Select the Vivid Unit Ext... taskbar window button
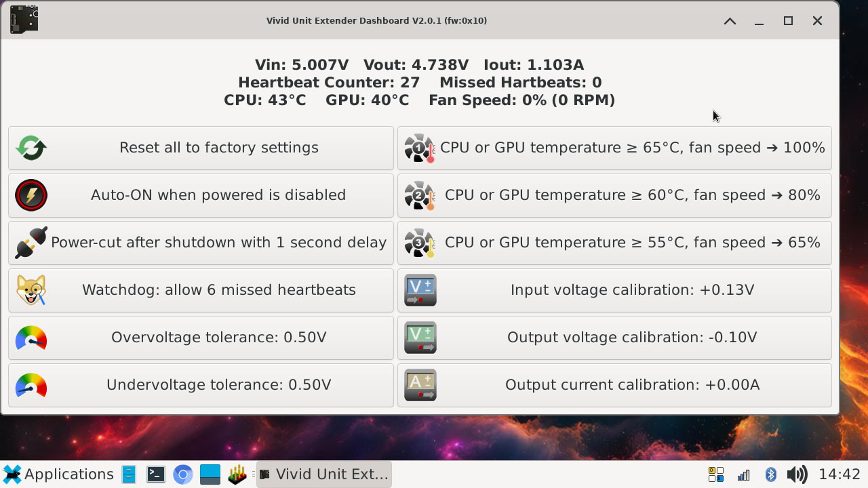Screen dimensions: 868x488 [324, 474]
